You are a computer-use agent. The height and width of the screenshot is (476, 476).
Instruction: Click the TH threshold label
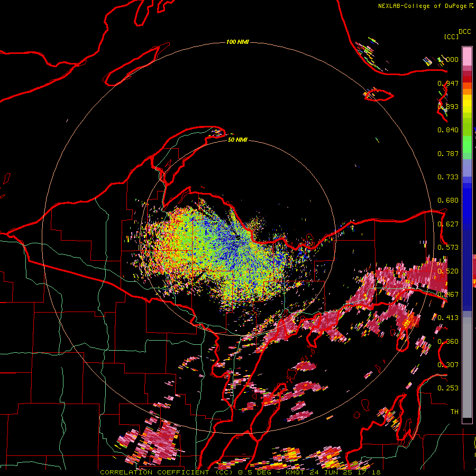[x=454, y=412]
